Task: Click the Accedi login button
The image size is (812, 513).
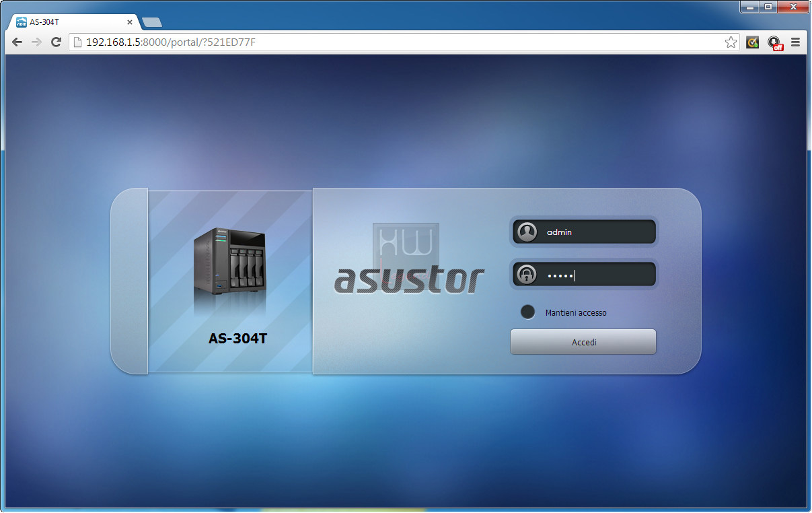Action: coord(583,342)
